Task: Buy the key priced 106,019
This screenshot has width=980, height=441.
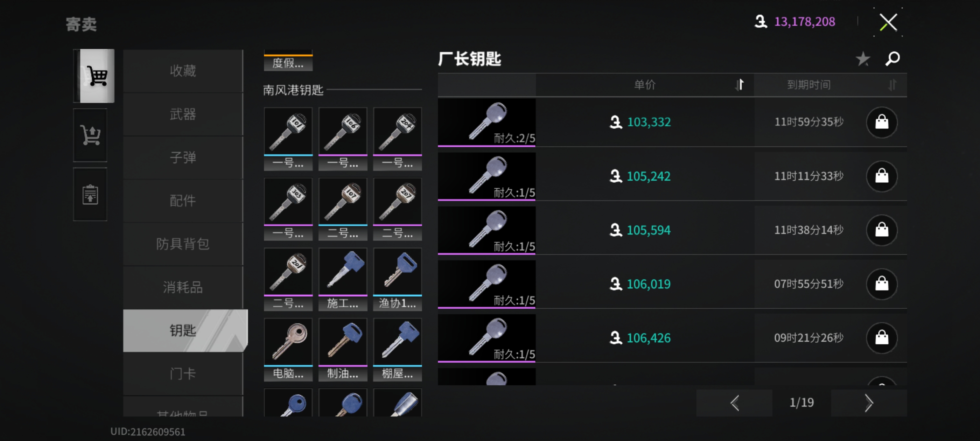Action: coord(881,284)
